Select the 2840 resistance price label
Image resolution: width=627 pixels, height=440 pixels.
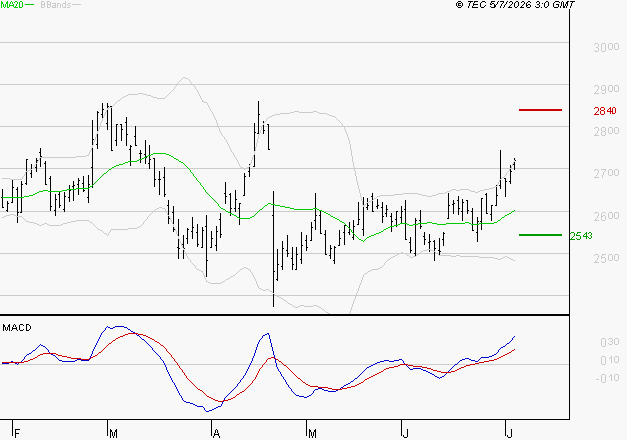pyautogui.click(x=605, y=111)
